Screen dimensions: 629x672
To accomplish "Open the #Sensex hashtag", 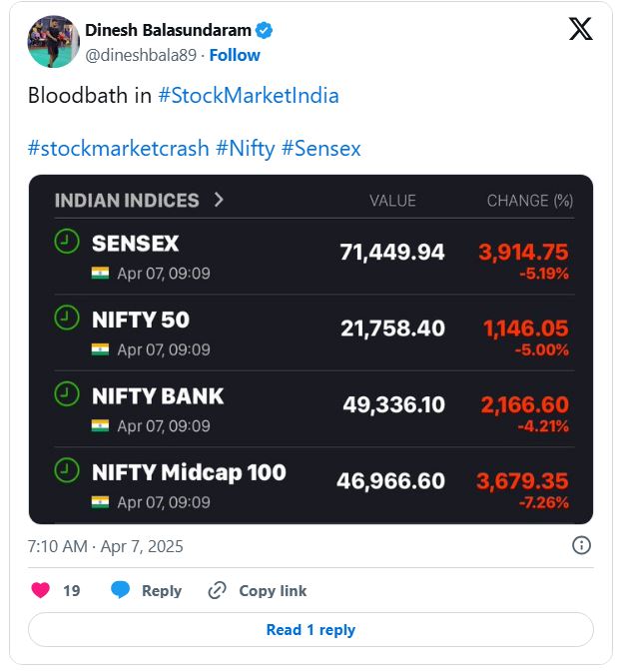I will (321, 149).
